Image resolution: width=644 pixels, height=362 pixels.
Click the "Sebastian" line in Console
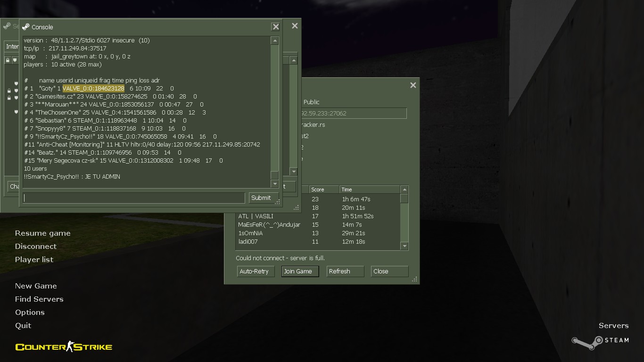(105, 121)
